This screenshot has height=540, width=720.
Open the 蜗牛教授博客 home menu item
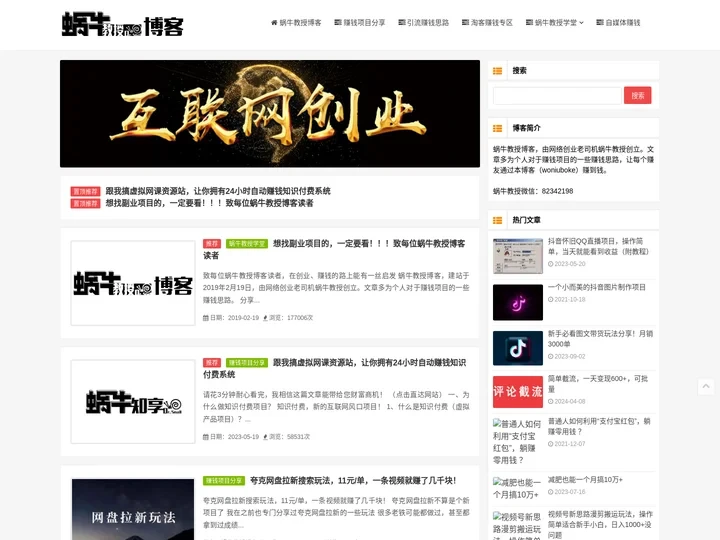(296, 22)
